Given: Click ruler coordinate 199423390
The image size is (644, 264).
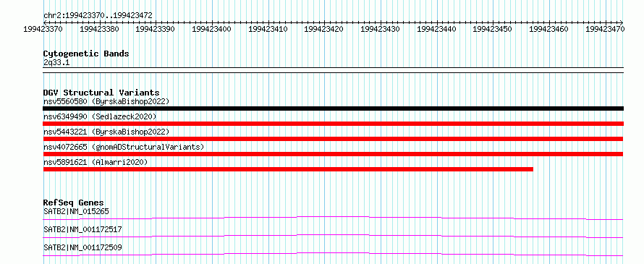Looking at the screenshot, I should (156, 29).
